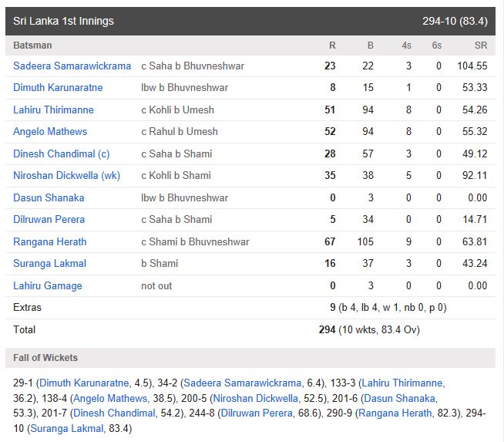Select Dinesh Chandimal (c) player link
The width and height of the screenshot is (504, 442).
[x=62, y=154]
